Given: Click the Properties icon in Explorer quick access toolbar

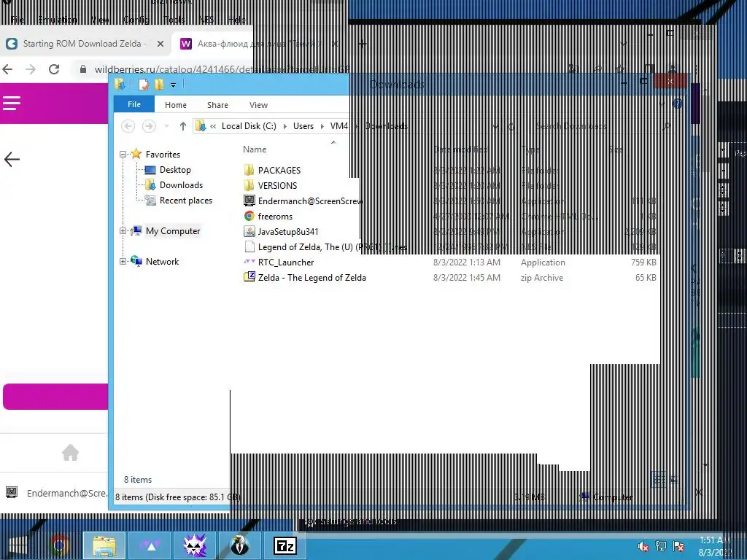Looking at the screenshot, I should click(144, 85).
